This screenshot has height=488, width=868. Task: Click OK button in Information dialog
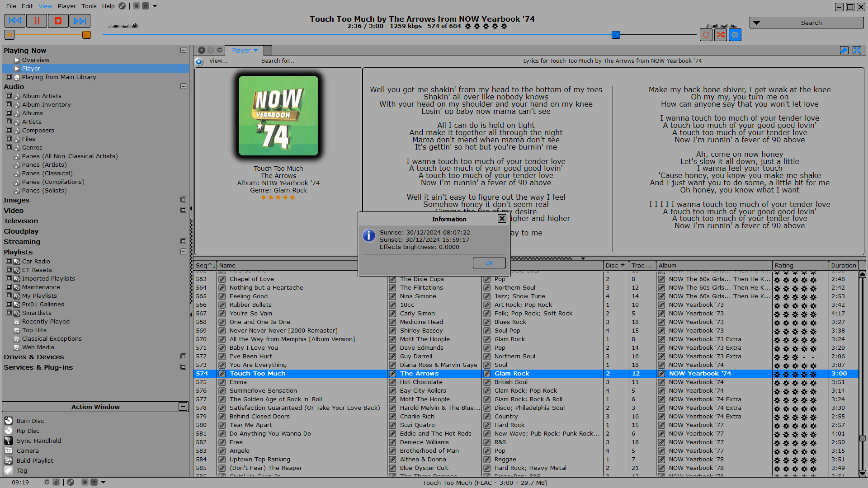(490, 262)
